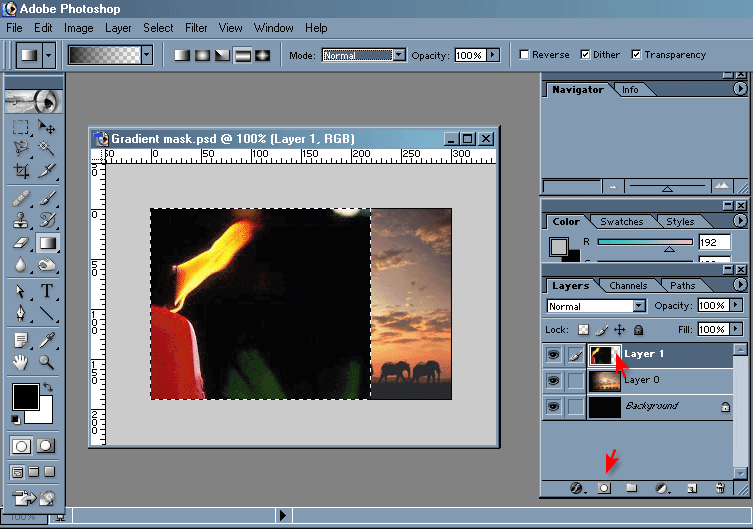Enable the Reverse checkbox
Viewport: 753px width, 530px height.
pyautogui.click(x=524, y=55)
